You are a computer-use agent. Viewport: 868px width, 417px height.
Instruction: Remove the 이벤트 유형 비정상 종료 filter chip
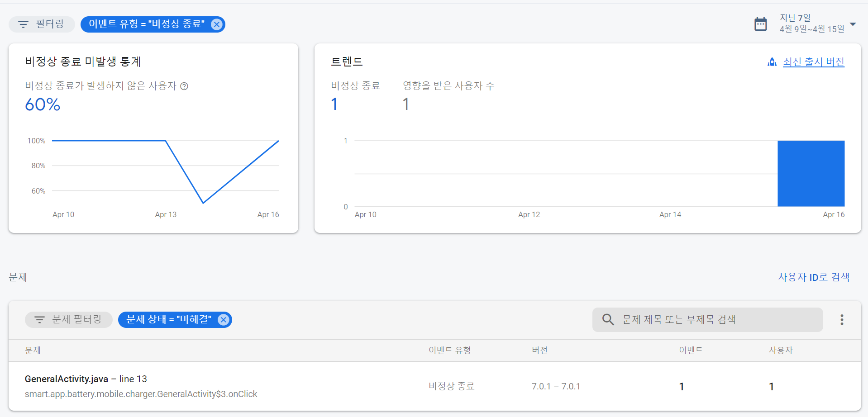[217, 24]
